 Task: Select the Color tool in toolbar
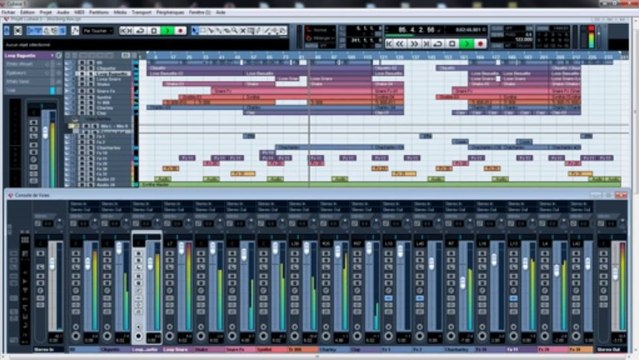coord(282,31)
